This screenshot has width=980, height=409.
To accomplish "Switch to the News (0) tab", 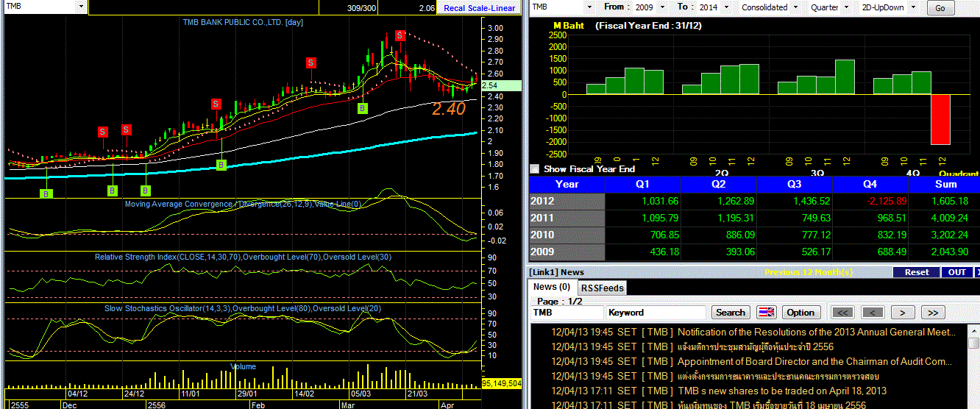I will 552,287.
